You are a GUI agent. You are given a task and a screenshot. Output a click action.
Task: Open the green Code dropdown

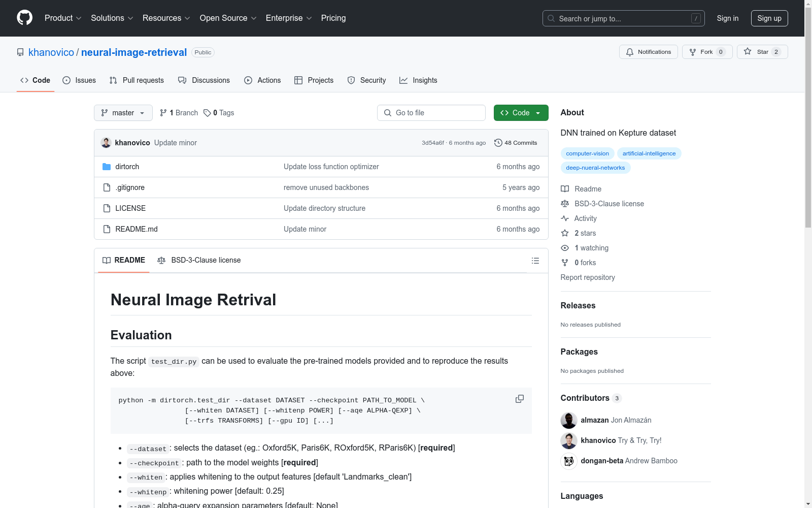click(521, 113)
